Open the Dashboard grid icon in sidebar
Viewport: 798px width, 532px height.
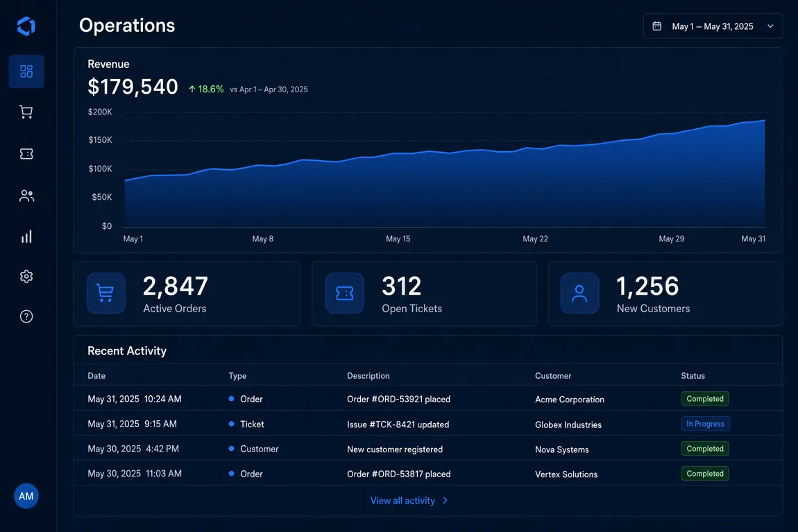26,71
